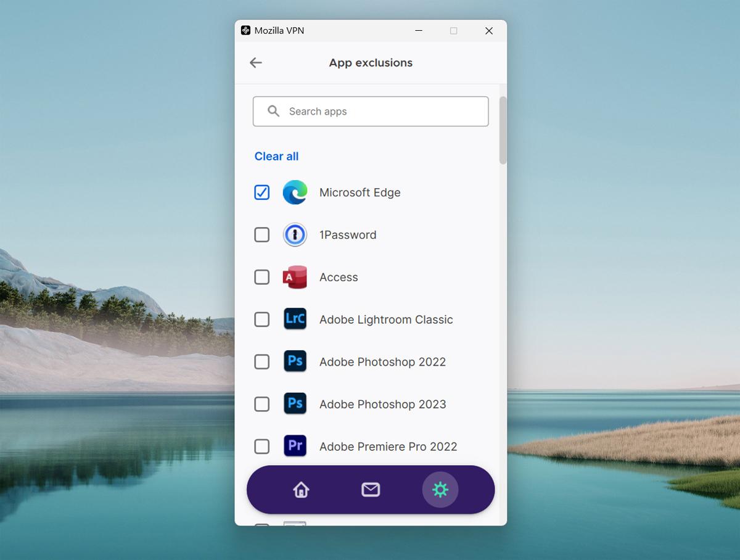The width and height of the screenshot is (740, 560).
Task: Click the Adobe Photoshop 2023 label
Action: 382,405
